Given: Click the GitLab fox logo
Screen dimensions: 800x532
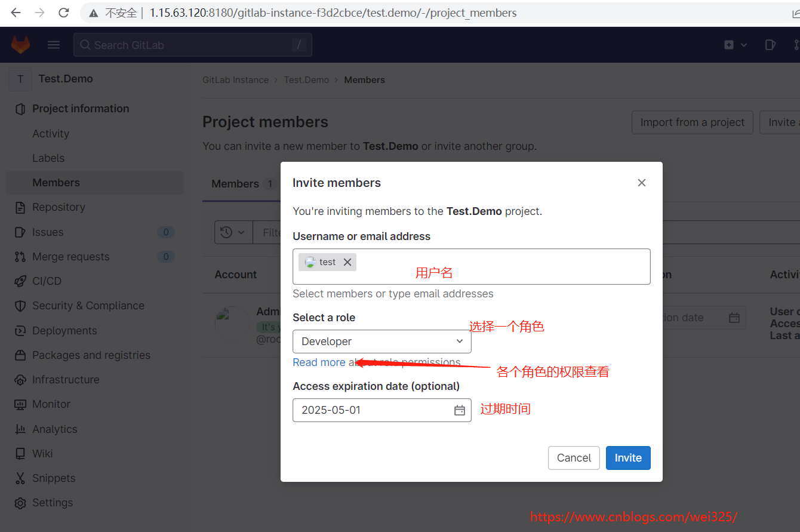Looking at the screenshot, I should click(x=21, y=45).
